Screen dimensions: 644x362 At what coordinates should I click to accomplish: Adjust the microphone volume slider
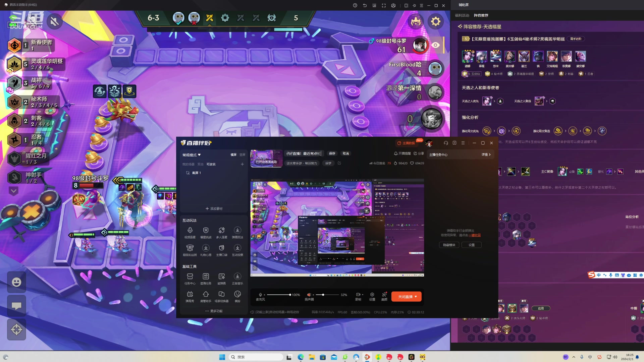pyautogui.click(x=279, y=295)
